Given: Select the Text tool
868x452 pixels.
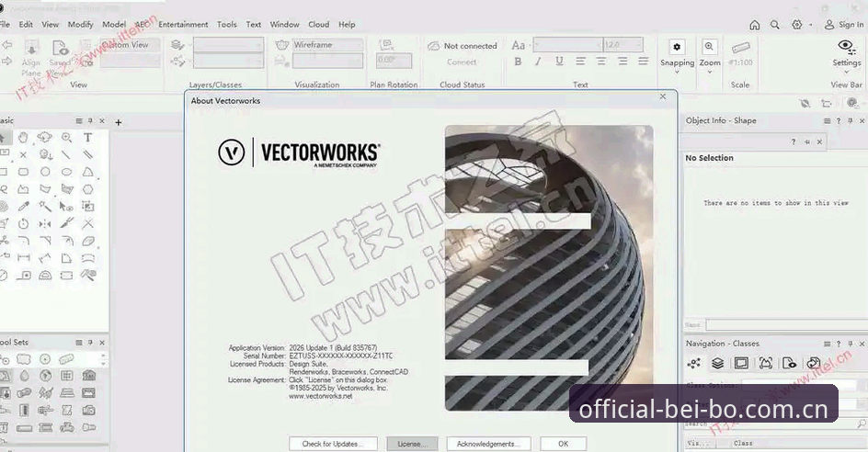Looking at the screenshot, I should pos(87,137).
